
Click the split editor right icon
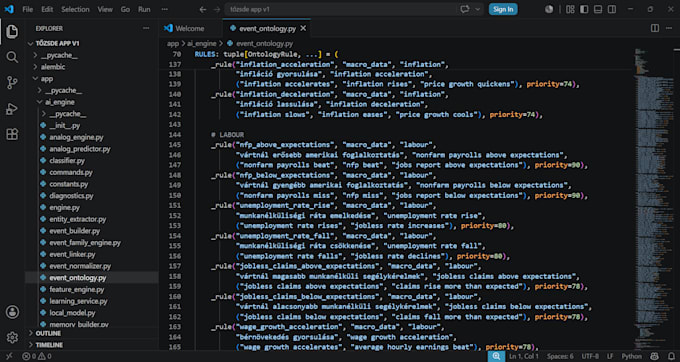(655, 28)
